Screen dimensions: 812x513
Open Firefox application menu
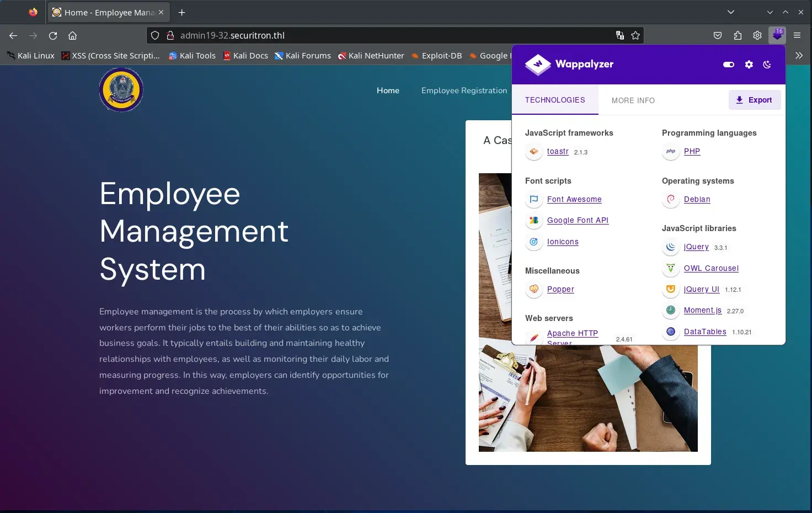tap(797, 35)
